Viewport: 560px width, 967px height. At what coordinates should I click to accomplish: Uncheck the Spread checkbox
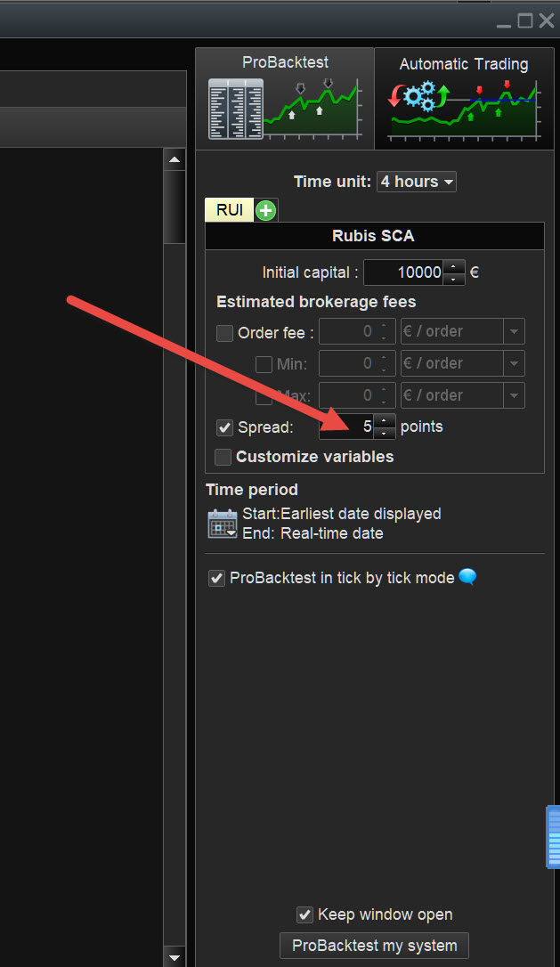(225, 427)
